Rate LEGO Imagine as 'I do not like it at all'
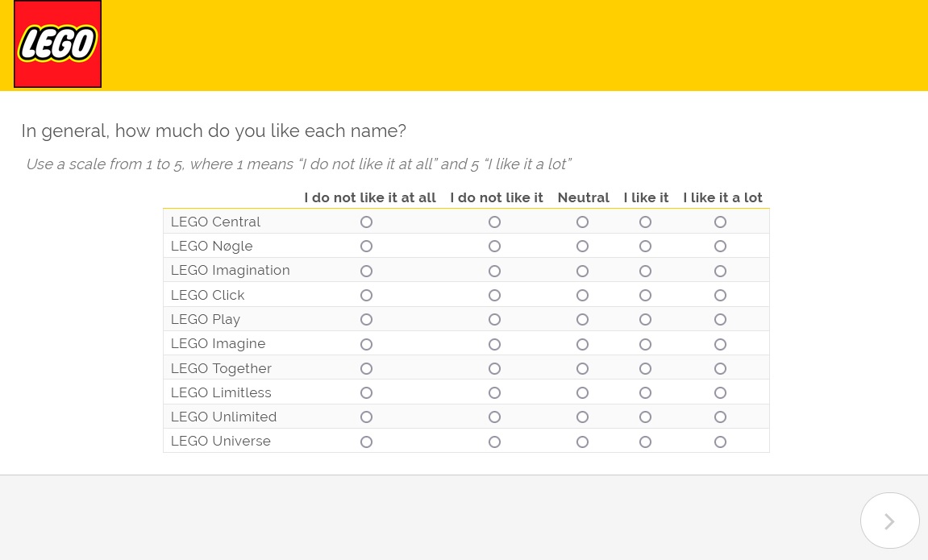 point(366,344)
